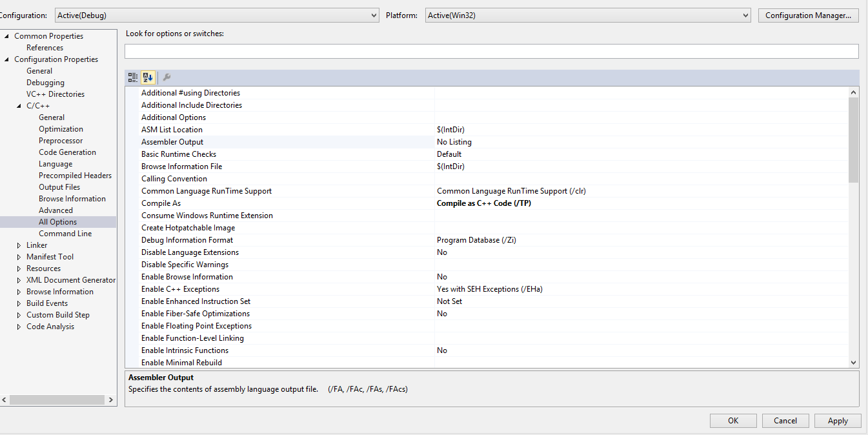Collapse the Configuration Properties node

[7, 59]
